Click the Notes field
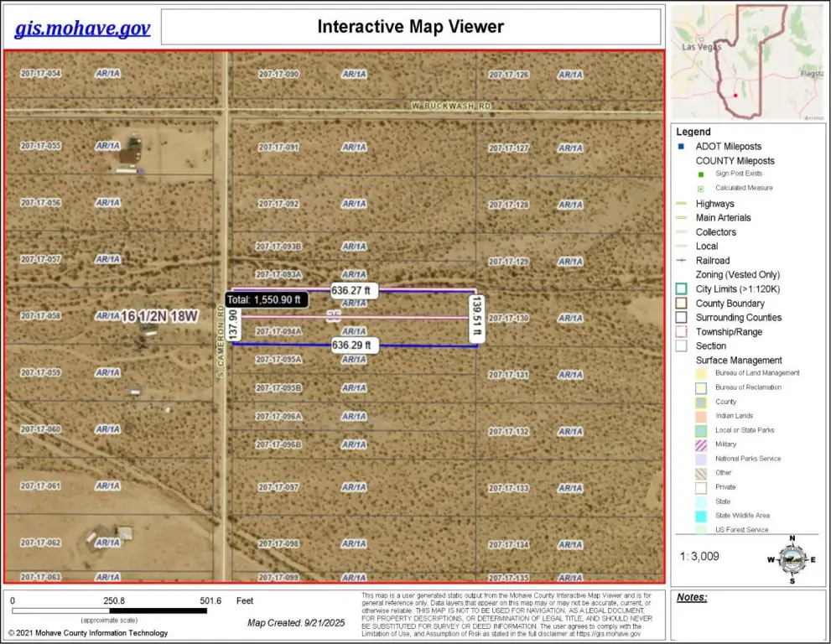831x644 pixels. tap(749, 616)
